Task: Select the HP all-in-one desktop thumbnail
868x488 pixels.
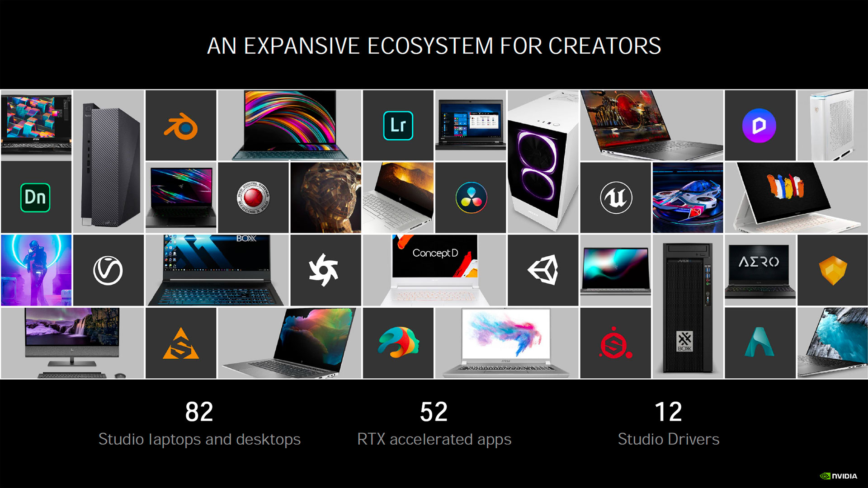Action: 72,343
